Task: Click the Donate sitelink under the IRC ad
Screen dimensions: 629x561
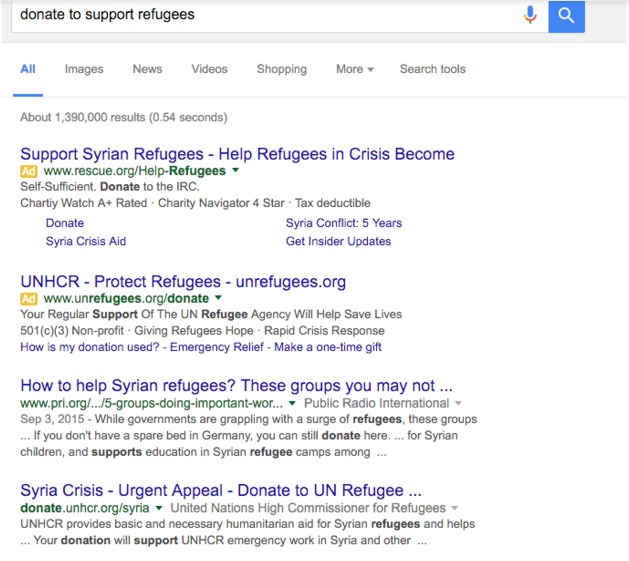Action: tap(65, 223)
